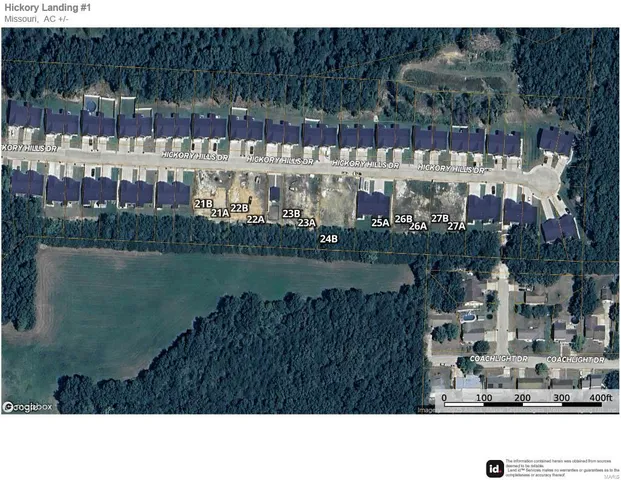
Task: Select the 26A lot label
Action: point(418,227)
